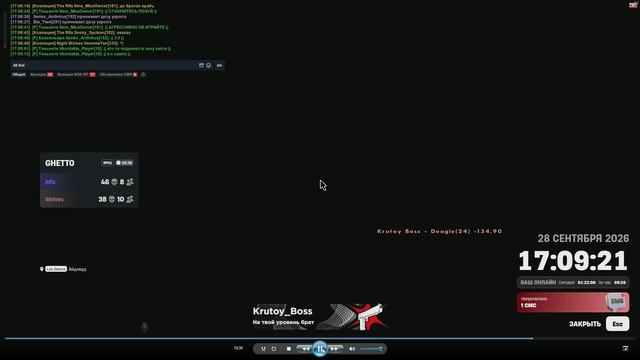Click the 17:09:21 clock display

(573, 260)
